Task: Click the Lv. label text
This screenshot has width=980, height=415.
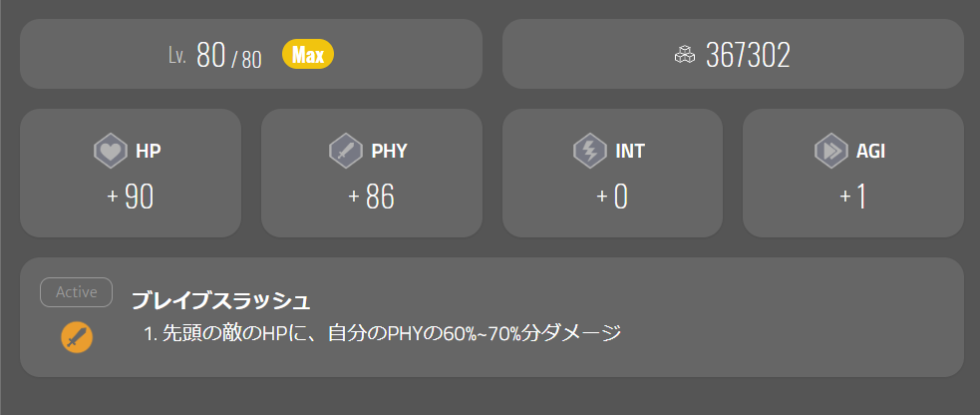Action: pyautogui.click(x=177, y=56)
